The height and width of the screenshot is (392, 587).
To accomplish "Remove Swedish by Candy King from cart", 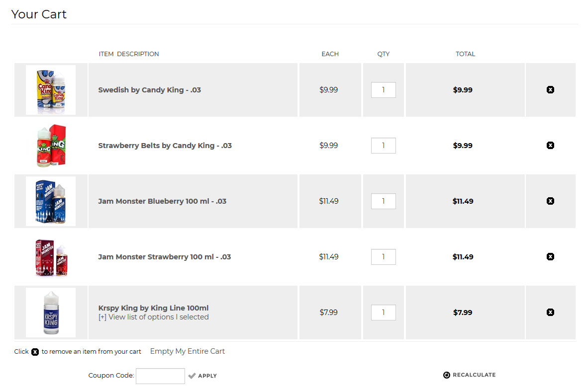I will point(550,90).
